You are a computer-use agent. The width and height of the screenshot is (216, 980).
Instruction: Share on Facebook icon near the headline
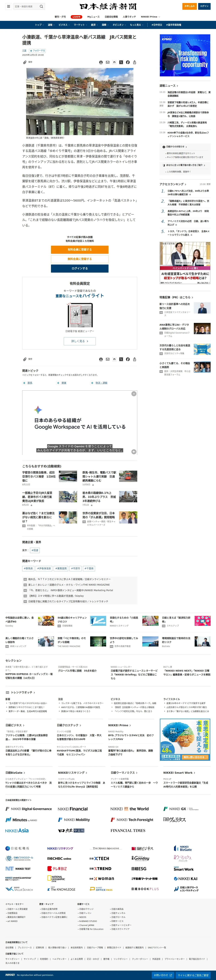tap(128, 62)
